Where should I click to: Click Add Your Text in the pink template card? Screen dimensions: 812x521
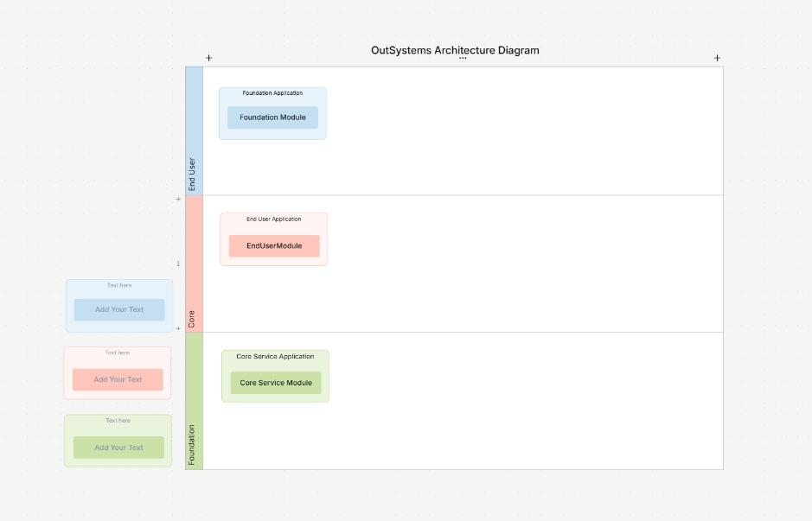tap(118, 378)
